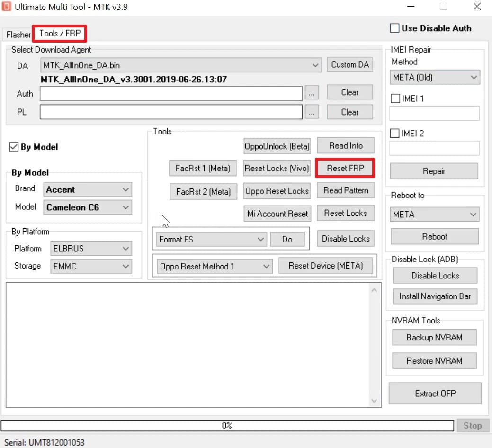Click the Serial: UMT812001053 status text
Screen dimensions: 492x448
[44, 442]
